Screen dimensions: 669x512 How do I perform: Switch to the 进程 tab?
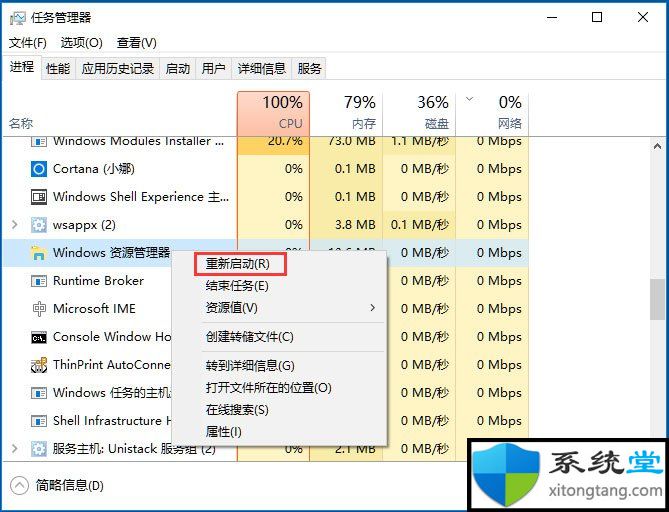[22, 67]
